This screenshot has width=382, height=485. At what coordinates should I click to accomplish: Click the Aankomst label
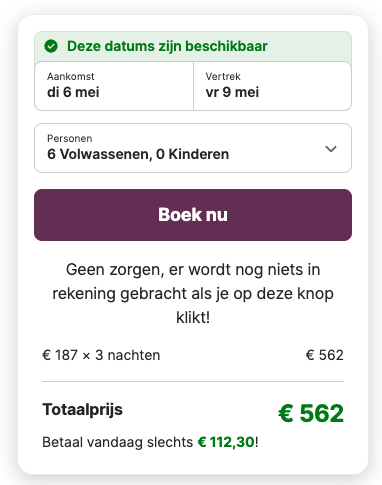(71, 77)
